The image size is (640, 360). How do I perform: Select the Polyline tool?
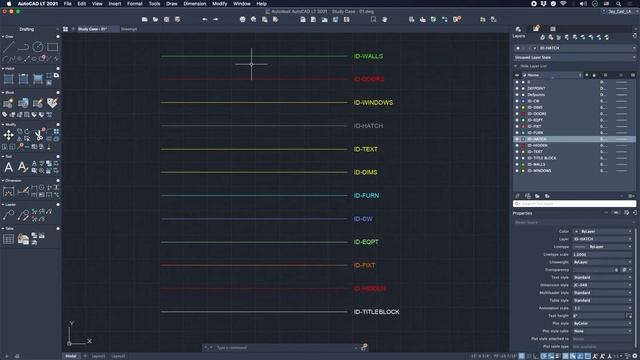tap(23, 47)
